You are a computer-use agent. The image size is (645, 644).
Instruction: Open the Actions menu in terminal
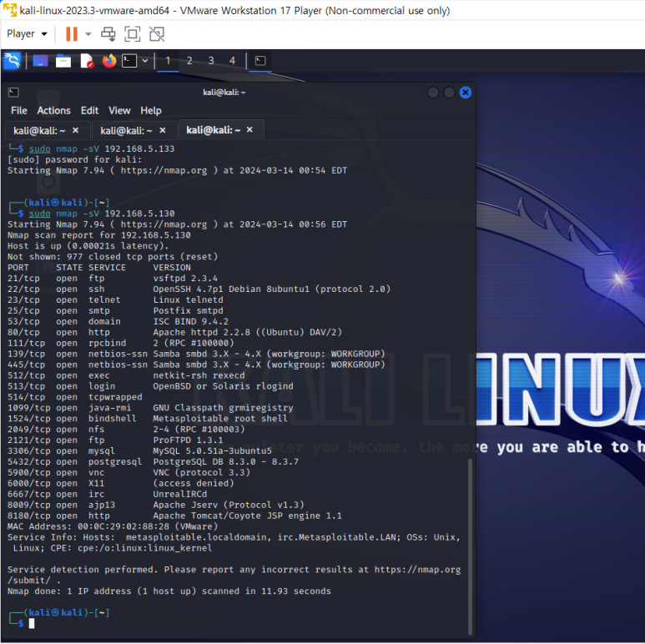pos(54,111)
